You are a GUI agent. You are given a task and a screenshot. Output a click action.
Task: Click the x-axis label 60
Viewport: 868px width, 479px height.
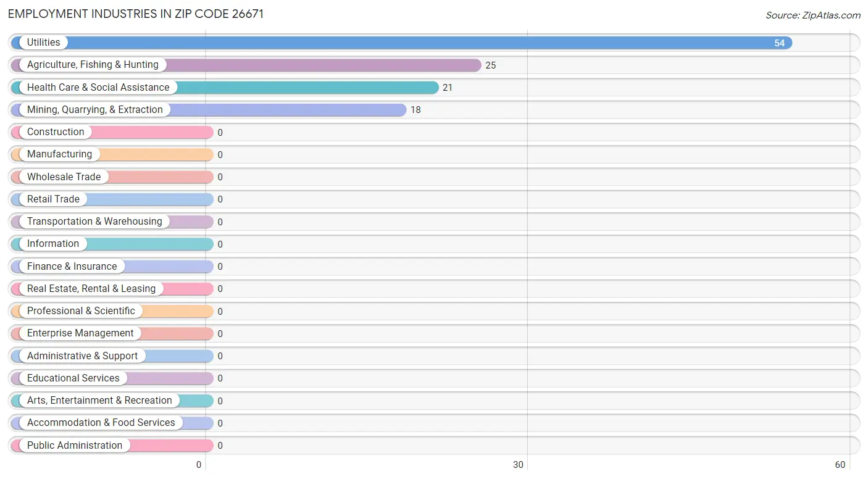840,465
